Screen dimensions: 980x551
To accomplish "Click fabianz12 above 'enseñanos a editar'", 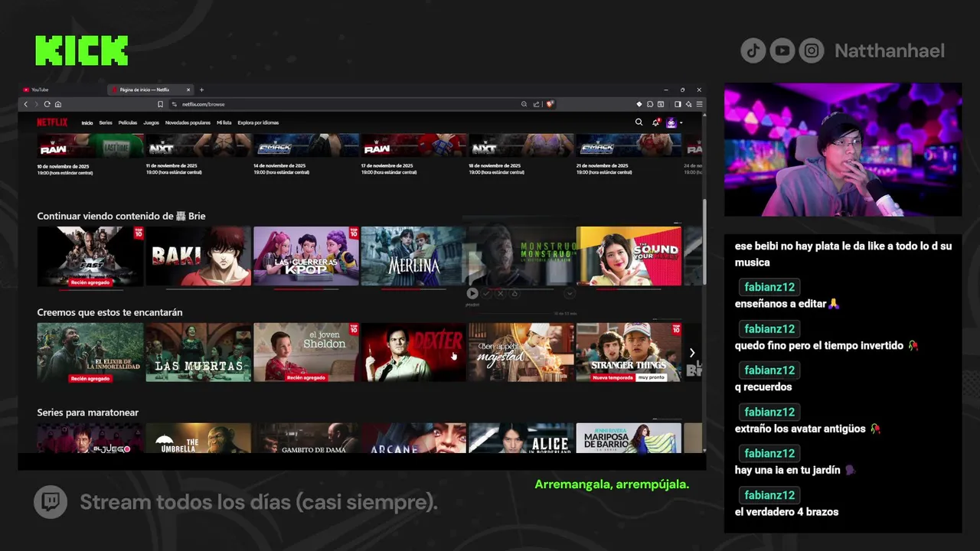I will click(769, 287).
